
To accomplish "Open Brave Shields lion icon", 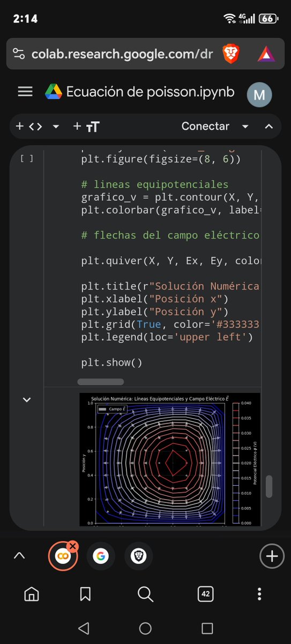I will tap(232, 53).
